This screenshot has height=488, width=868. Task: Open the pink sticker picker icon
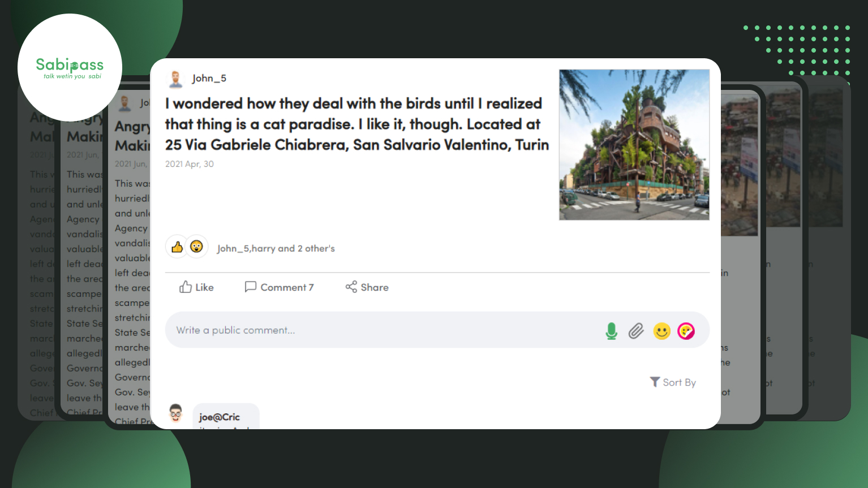686,331
